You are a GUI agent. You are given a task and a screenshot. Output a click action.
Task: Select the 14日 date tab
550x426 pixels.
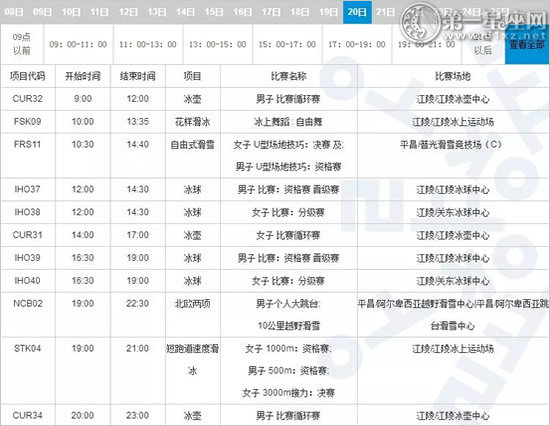coord(186,12)
